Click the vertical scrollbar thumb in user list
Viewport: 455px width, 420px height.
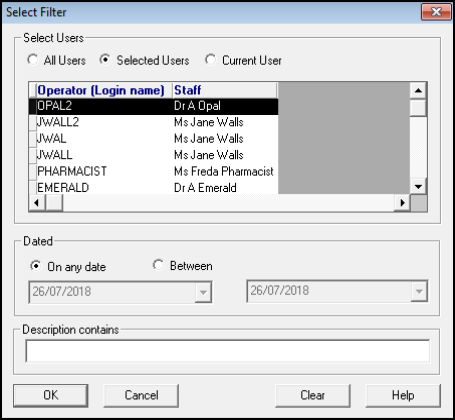coord(418,107)
